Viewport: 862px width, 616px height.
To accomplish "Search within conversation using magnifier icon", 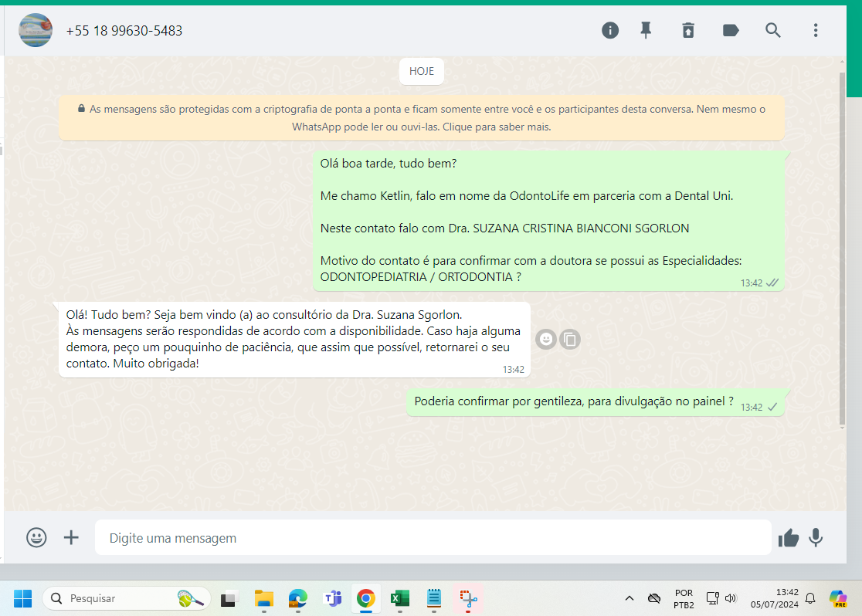I will [x=773, y=30].
